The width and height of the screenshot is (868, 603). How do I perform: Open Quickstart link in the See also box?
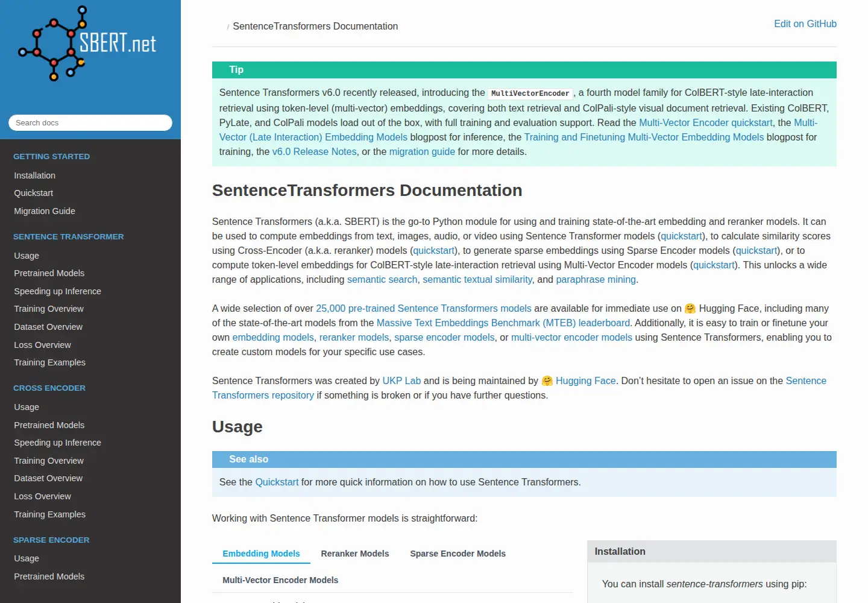277,482
